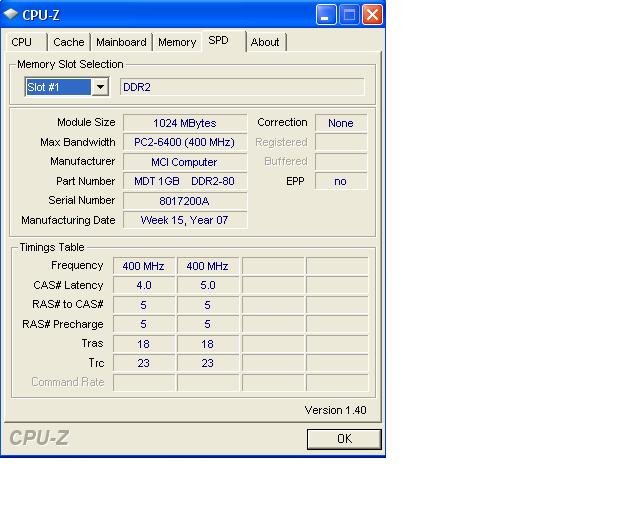Click the Part Number label
This screenshot has height=512, width=640.
coord(85,181)
